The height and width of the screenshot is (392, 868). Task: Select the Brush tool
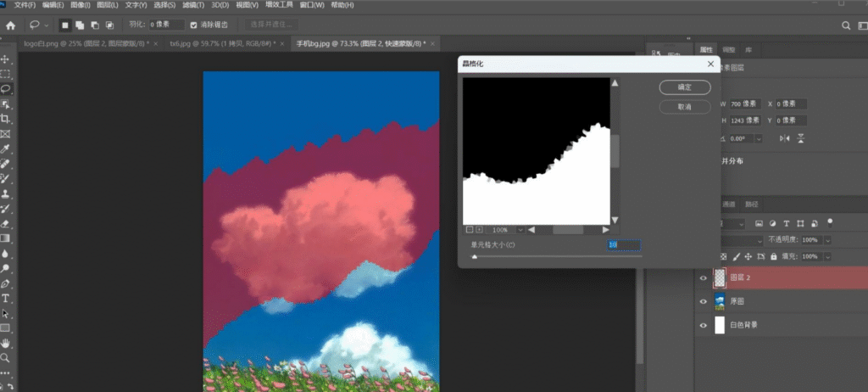pos(5,178)
